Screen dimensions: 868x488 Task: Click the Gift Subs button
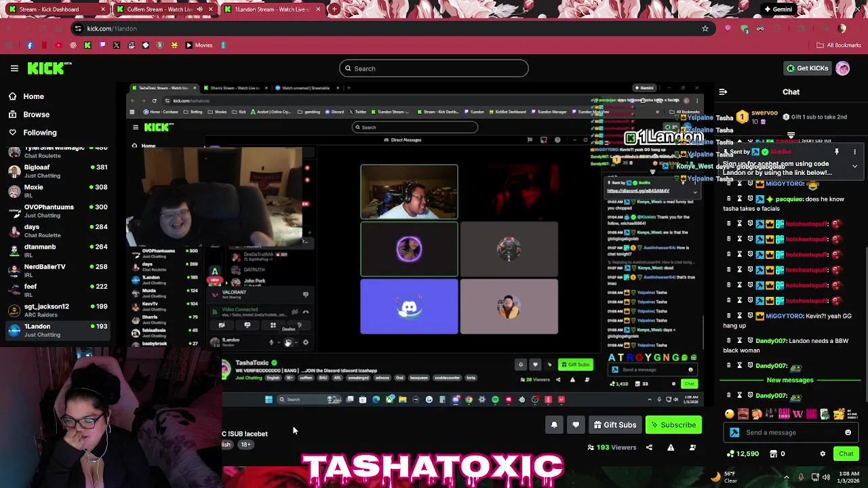pyautogui.click(x=615, y=425)
